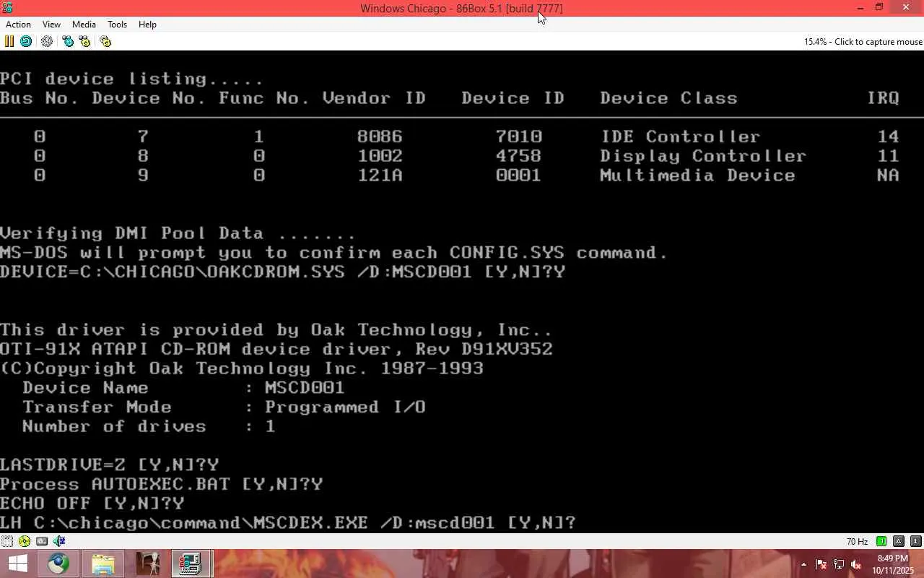This screenshot has height=578, width=924.
Task: Click the 'Process AUTOEXEC.BAT [Y,N]?Y' line
Action: point(161,484)
